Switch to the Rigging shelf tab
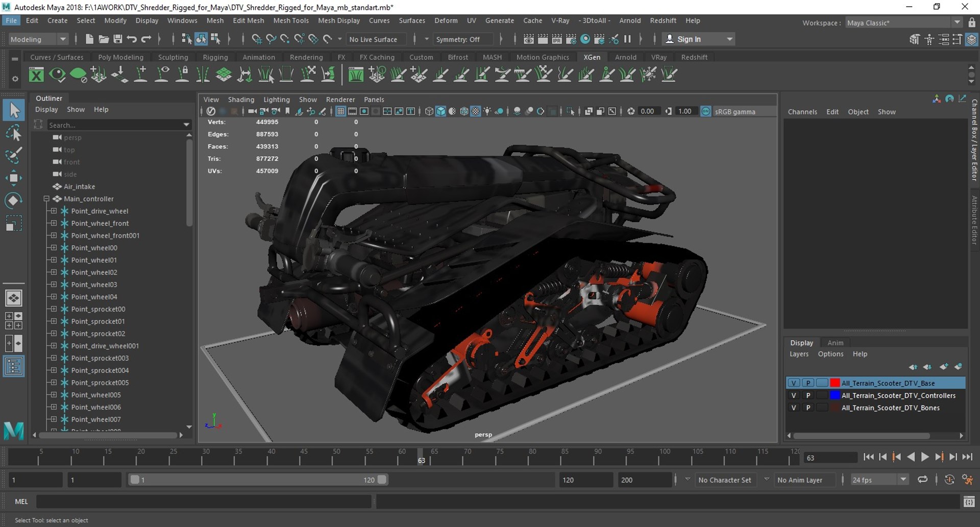The width and height of the screenshot is (980, 527). (x=215, y=57)
